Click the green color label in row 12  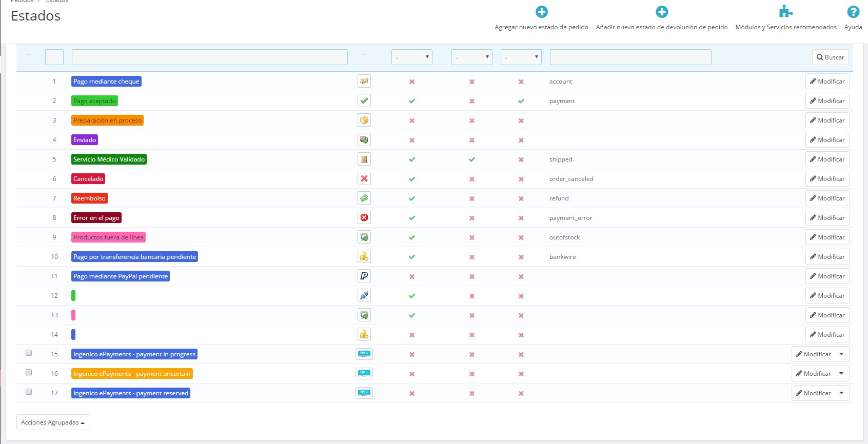pos(73,295)
